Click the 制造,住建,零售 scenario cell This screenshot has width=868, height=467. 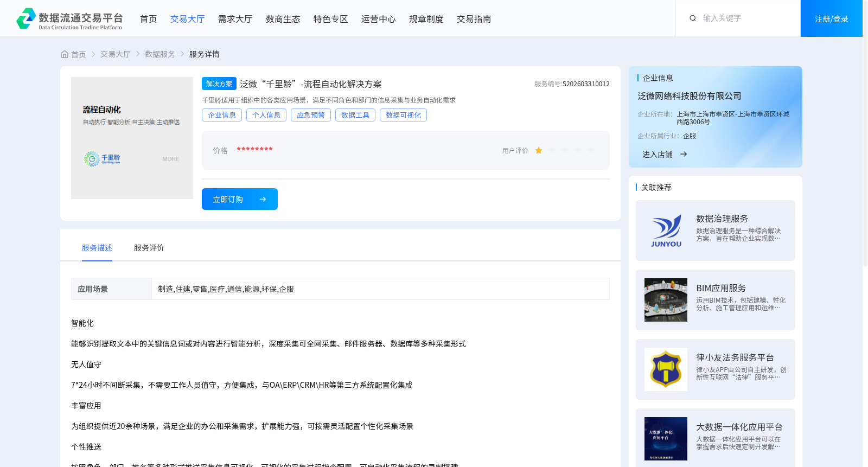[x=380, y=289]
